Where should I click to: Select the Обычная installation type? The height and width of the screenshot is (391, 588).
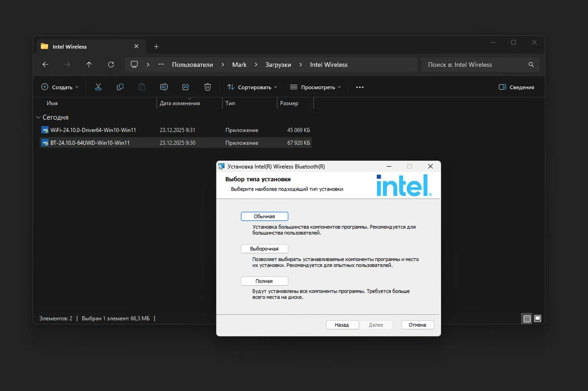[x=264, y=216]
